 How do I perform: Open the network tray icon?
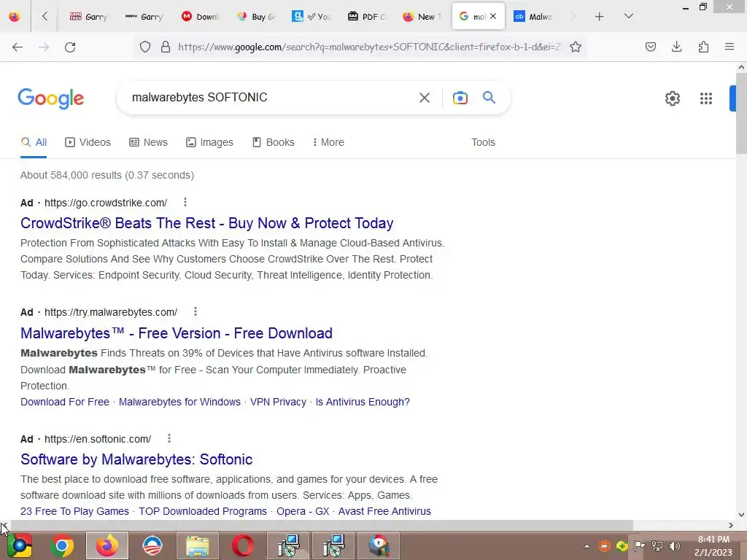657,546
